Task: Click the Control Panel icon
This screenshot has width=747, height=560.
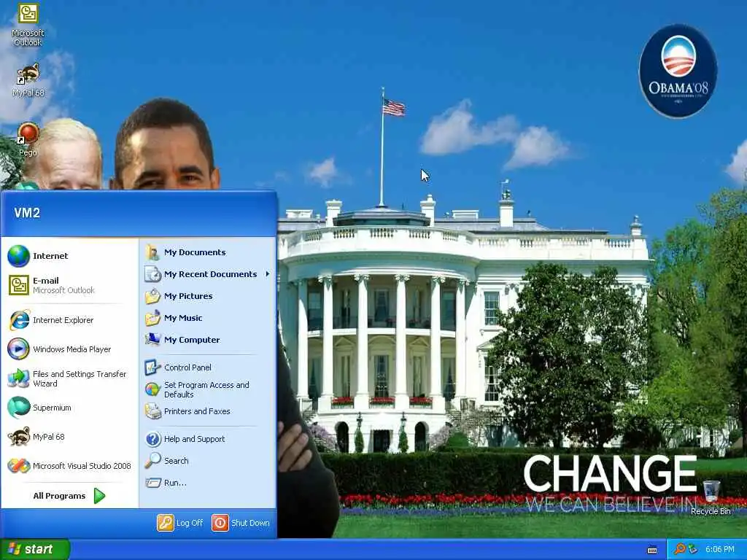Action: (152, 367)
